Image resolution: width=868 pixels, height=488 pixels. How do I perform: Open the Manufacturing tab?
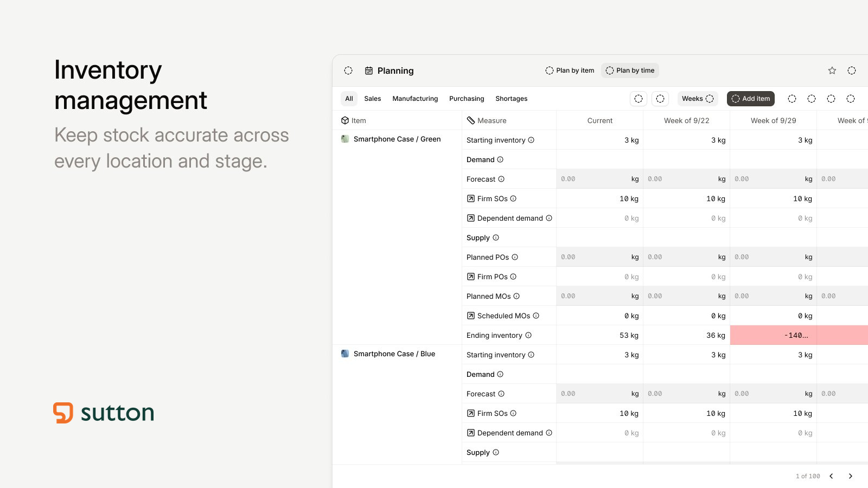click(x=415, y=99)
